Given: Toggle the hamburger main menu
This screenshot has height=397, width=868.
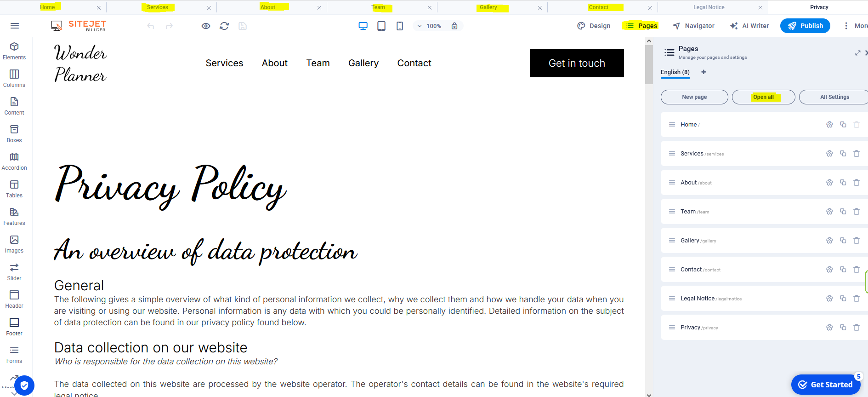Looking at the screenshot, I should click(x=15, y=26).
